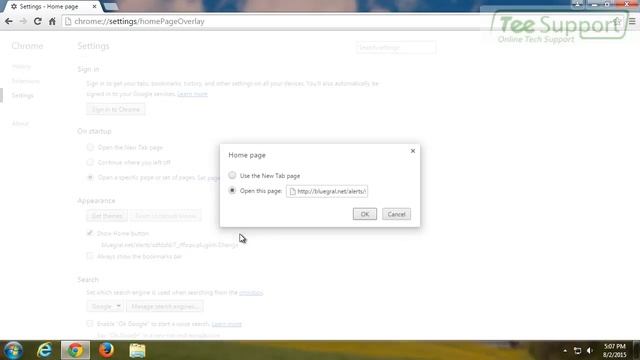Open File Explorer from the taskbar
This screenshot has width=640, height=360.
137,350
